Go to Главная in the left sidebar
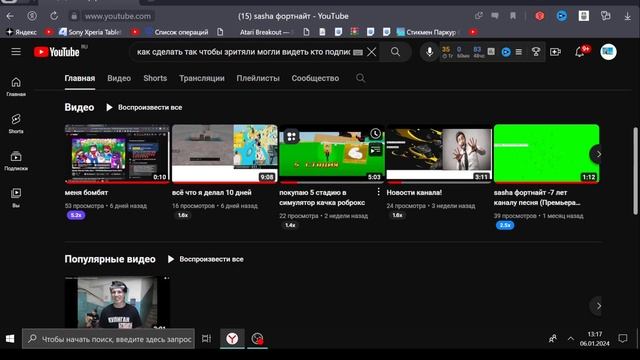 [x=16, y=87]
